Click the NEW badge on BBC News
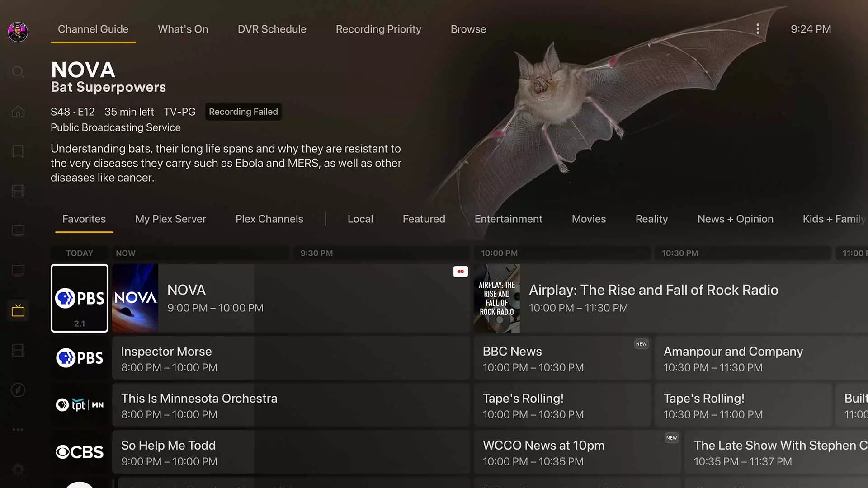The width and height of the screenshot is (868, 488). [641, 344]
